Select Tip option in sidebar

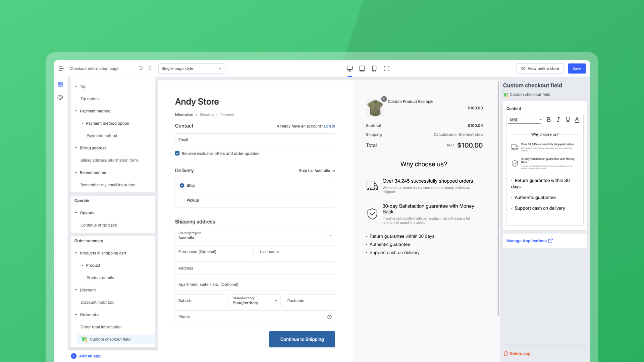click(90, 99)
